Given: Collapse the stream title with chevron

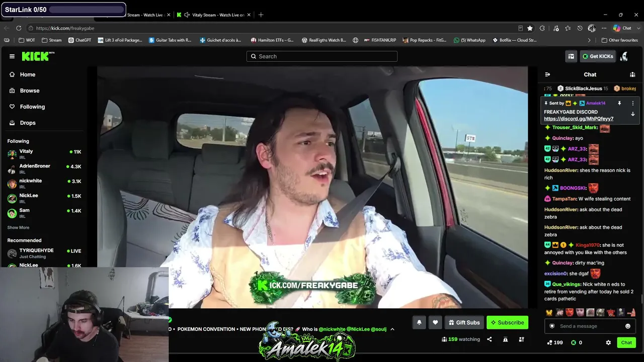Looking at the screenshot, I should 392,329.
